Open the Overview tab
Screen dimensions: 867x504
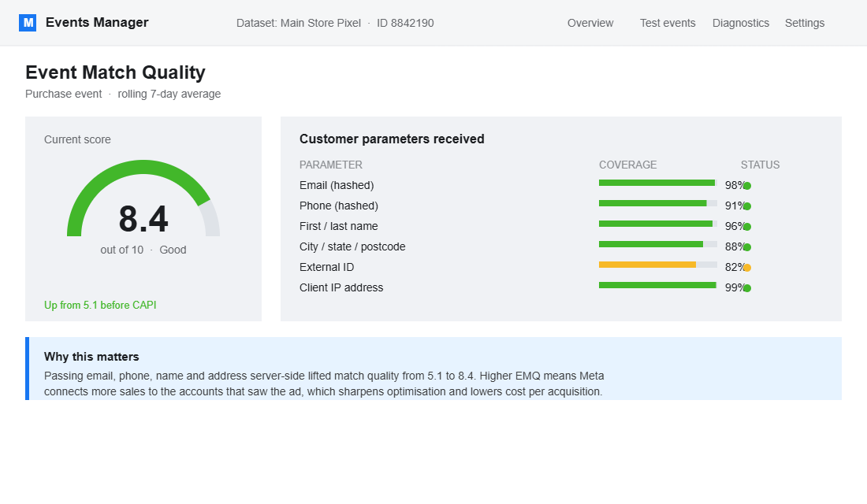590,23
